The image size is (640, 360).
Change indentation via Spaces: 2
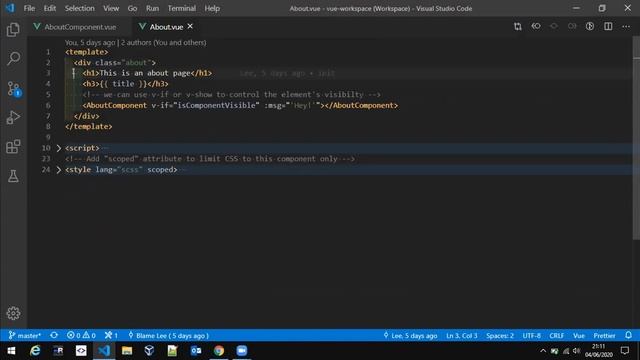click(500, 336)
